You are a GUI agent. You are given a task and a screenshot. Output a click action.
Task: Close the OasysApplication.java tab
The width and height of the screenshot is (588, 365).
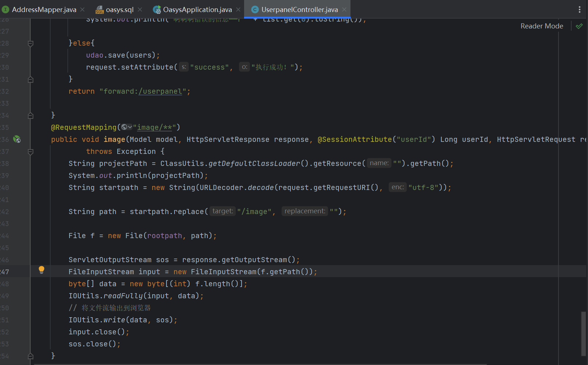click(x=238, y=9)
